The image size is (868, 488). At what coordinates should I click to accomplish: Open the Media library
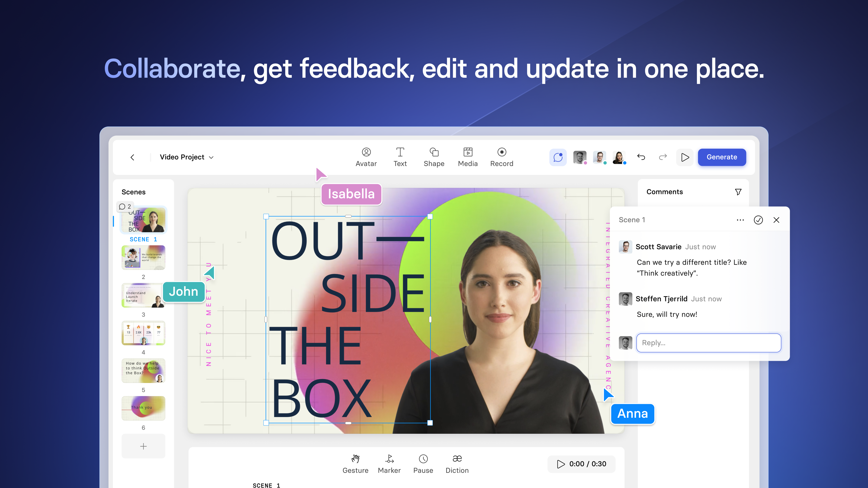[x=468, y=157]
